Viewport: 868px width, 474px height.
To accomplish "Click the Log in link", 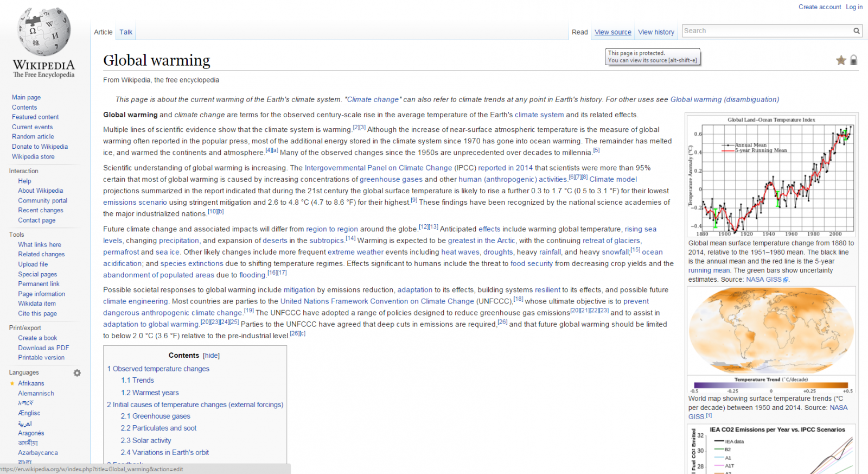I will click(x=854, y=7).
